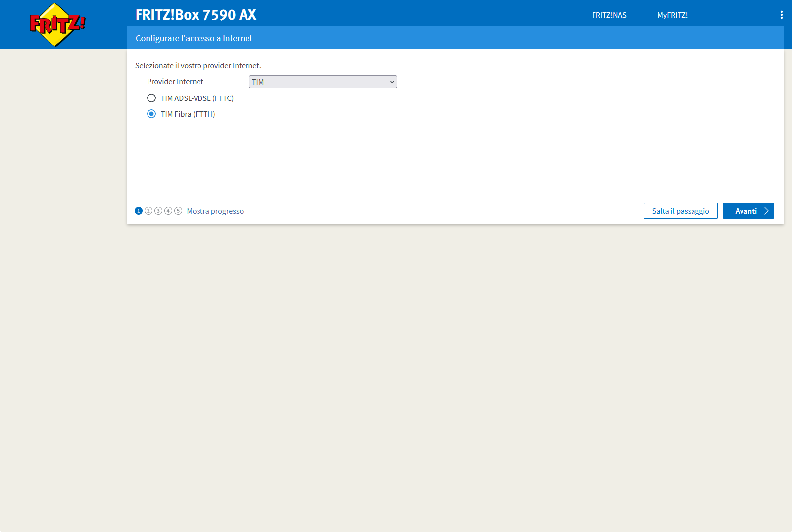Select TIM ADSL-VDSL (FTTC) radio button
Screen dimensions: 792x532
coord(151,98)
